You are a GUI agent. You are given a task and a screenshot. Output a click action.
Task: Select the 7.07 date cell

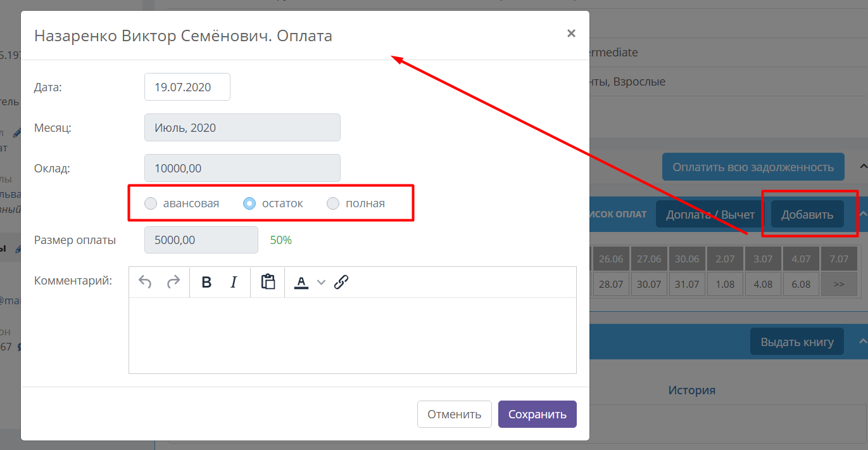(x=839, y=259)
